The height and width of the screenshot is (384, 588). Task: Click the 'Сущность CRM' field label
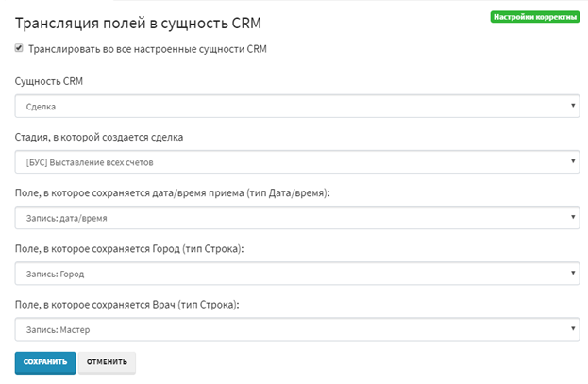(49, 82)
